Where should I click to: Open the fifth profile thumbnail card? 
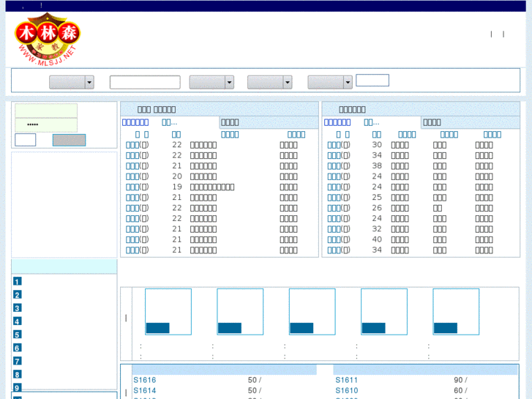click(x=455, y=311)
